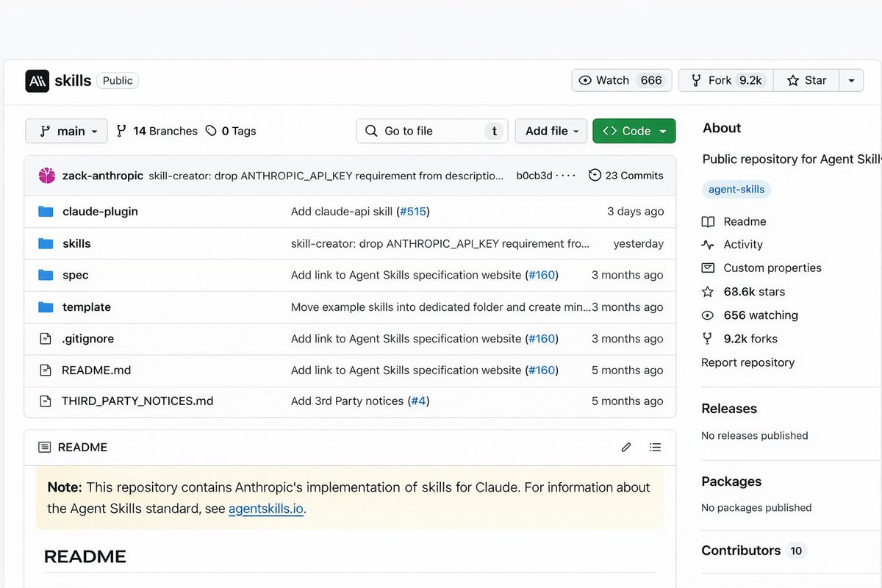Click the Anthropic repository logo icon
The image size is (882, 588).
37,81
